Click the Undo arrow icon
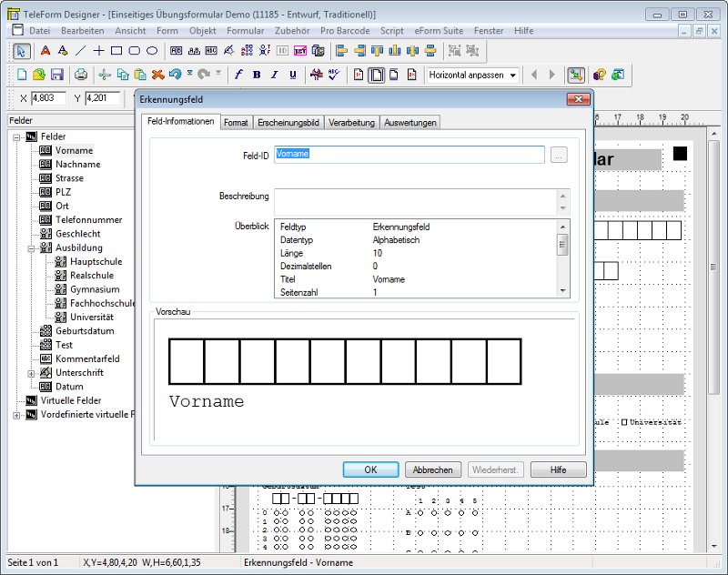The image size is (728, 575). 177,75
